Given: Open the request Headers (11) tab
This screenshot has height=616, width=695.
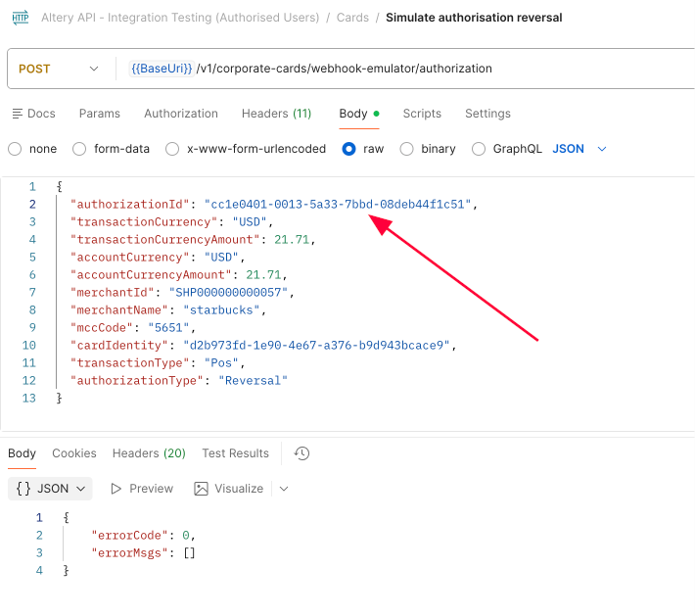Looking at the screenshot, I should [x=277, y=114].
